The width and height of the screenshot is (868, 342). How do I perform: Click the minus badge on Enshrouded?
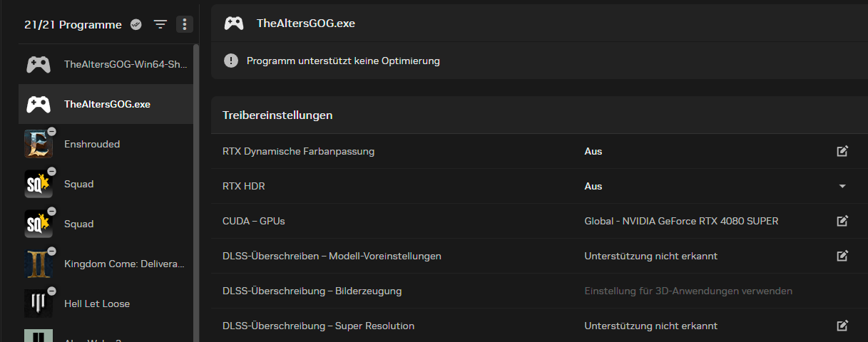click(x=51, y=132)
